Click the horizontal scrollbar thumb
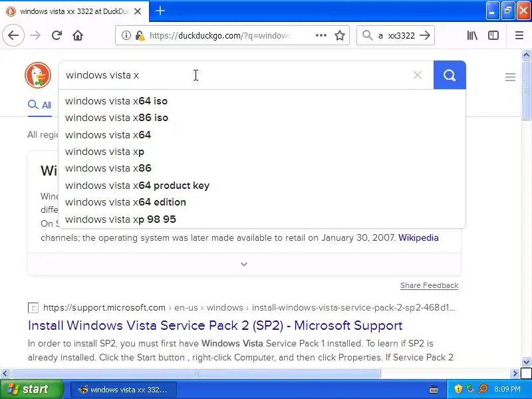The height and width of the screenshot is (399, 532). coord(196,374)
